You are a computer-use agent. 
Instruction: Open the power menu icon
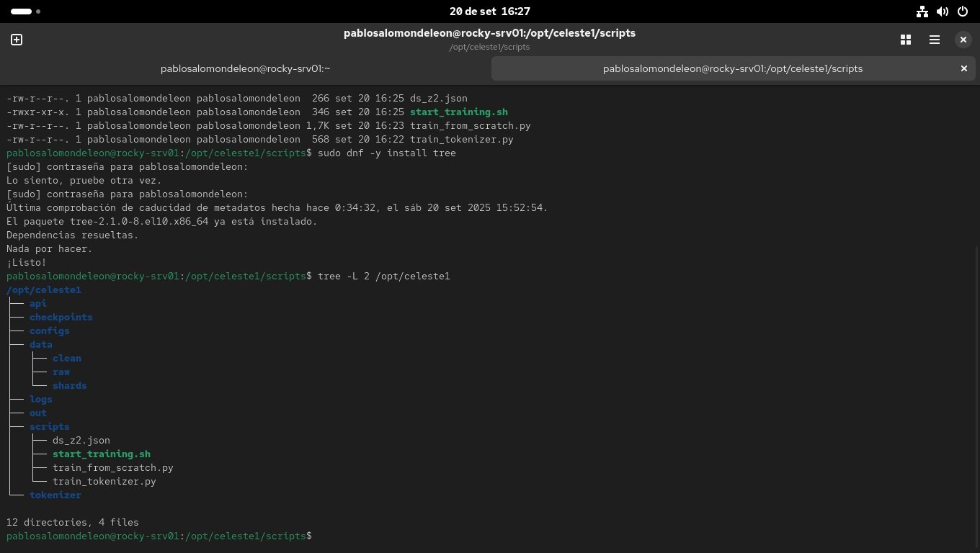963,12
